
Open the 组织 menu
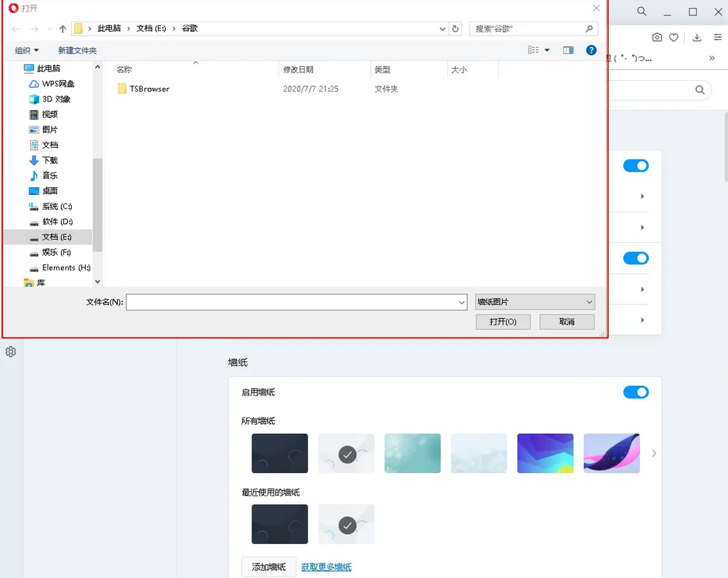tap(25, 49)
